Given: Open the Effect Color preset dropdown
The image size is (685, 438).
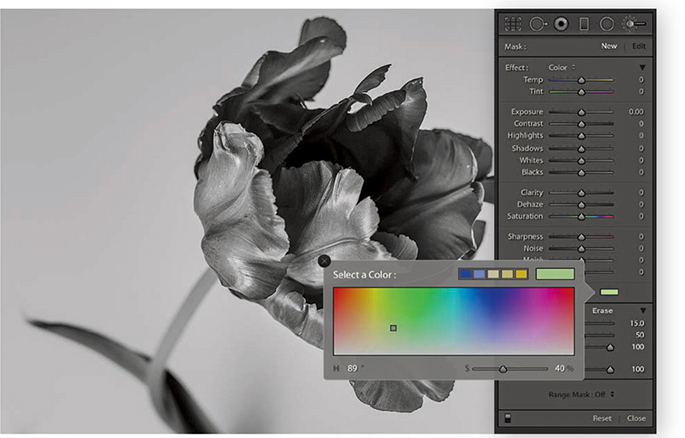Looking at the screenshot, I should pyautogui.click(x=562, y=67).
